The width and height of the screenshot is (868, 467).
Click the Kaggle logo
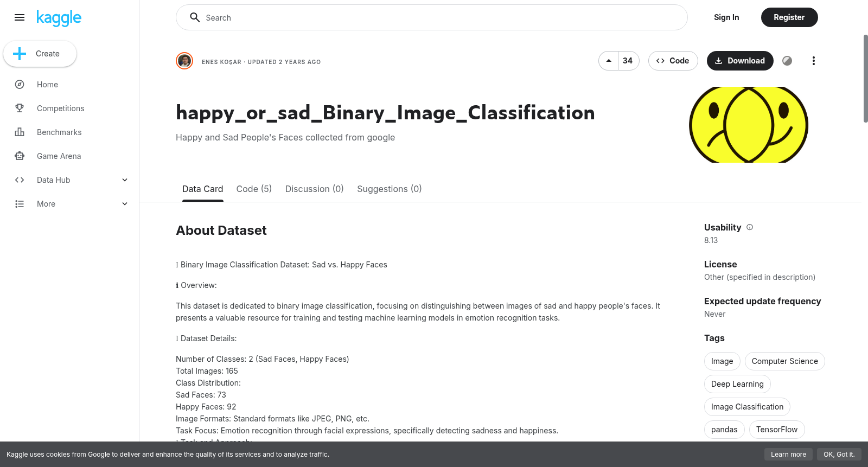[59, 18]
